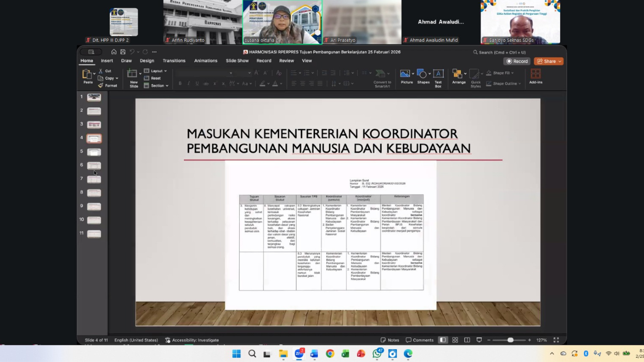Toggle the Comments pane
The width and height of the screenshot is (644, 362).
(420, 340)
